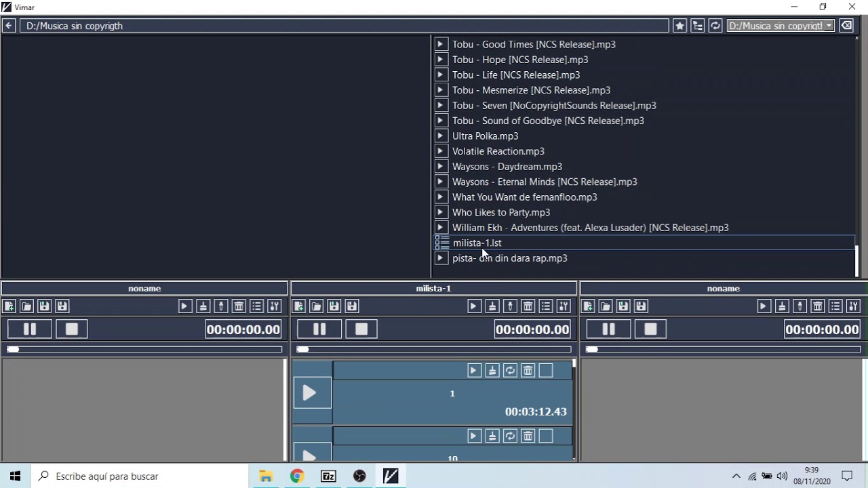Go back with the browser arrow icon
Screen dimensions: 868x488
(x=9, y=26)
